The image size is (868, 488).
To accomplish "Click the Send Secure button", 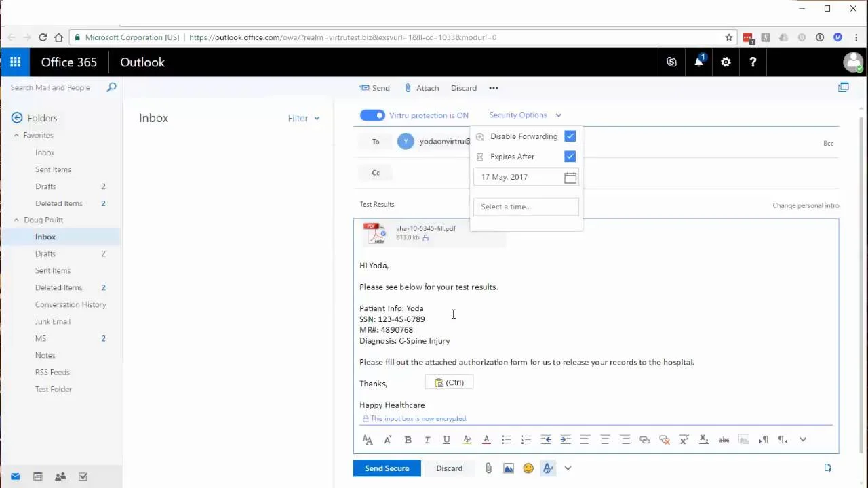I will tap(387, 468).
